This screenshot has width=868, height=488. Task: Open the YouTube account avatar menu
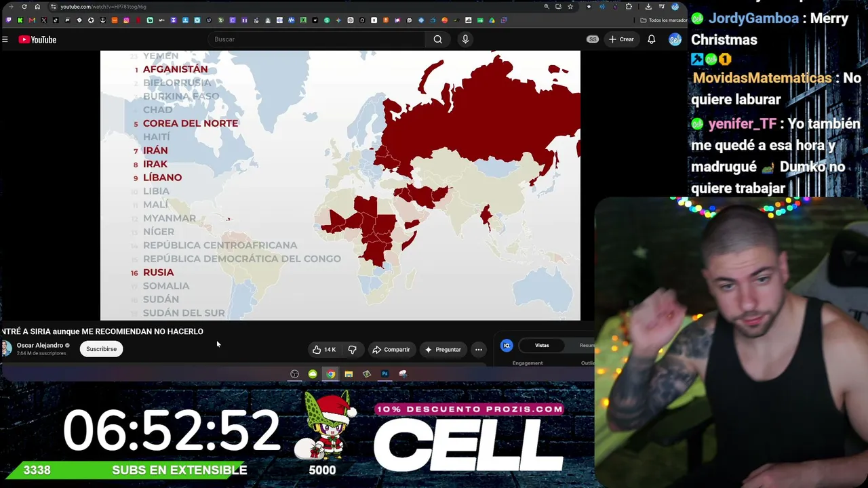pos(675,39)
